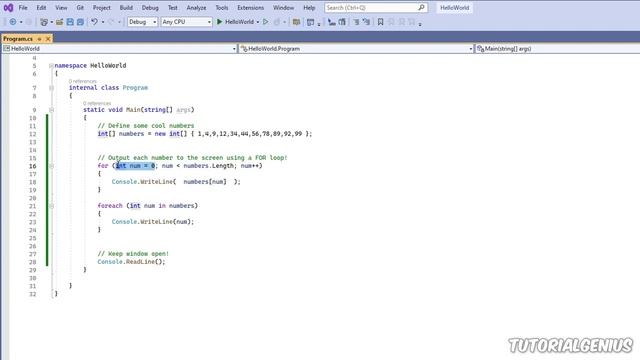Click the Save All toolbar icon
This screenshot has height=360, width=640.
pyautogui.click(x=80, y=22)
